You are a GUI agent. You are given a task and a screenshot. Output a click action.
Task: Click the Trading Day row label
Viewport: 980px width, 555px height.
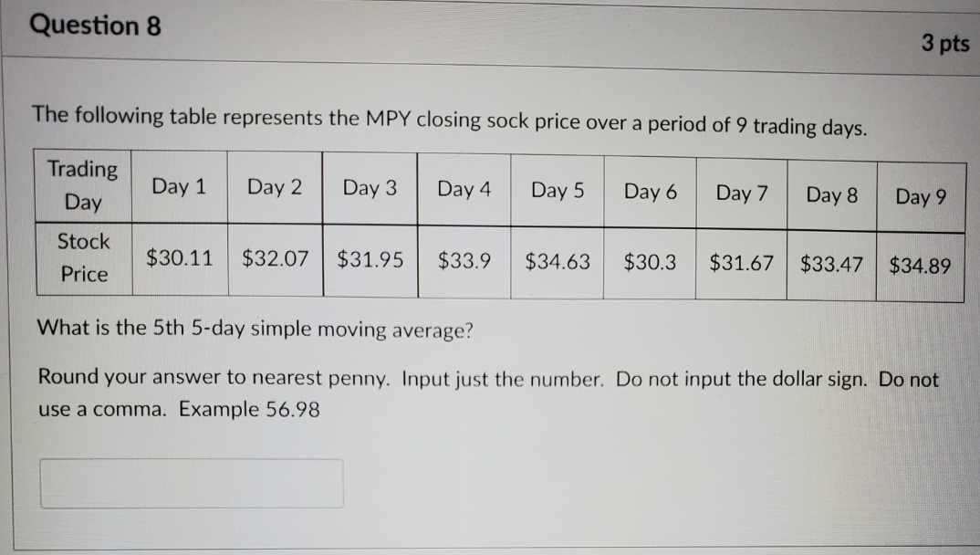tap(83, 186)
